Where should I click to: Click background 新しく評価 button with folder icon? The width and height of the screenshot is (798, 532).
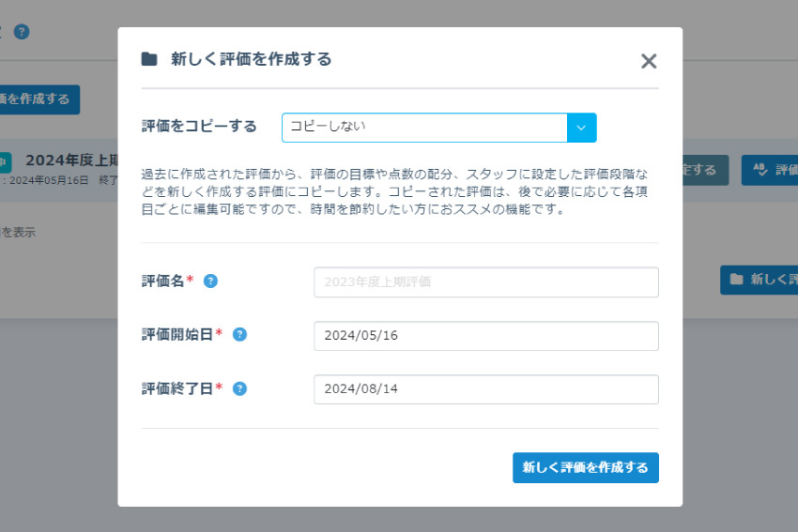760,280
